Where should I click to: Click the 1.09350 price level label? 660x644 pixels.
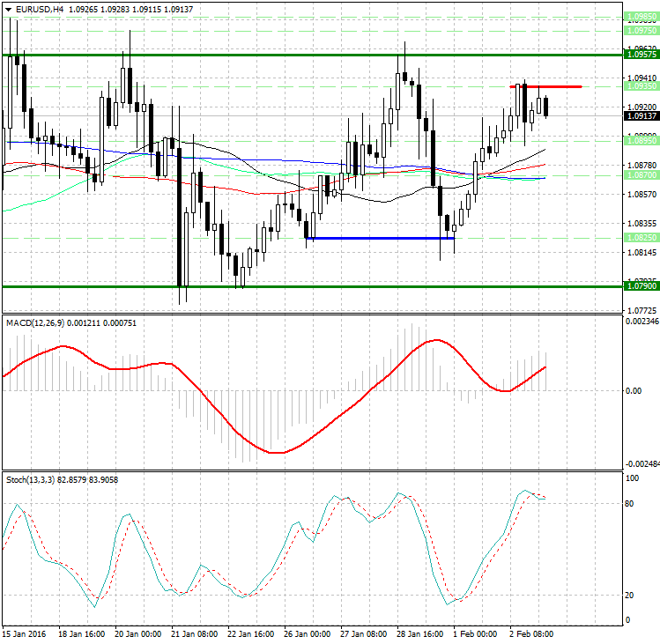point(640,86)
